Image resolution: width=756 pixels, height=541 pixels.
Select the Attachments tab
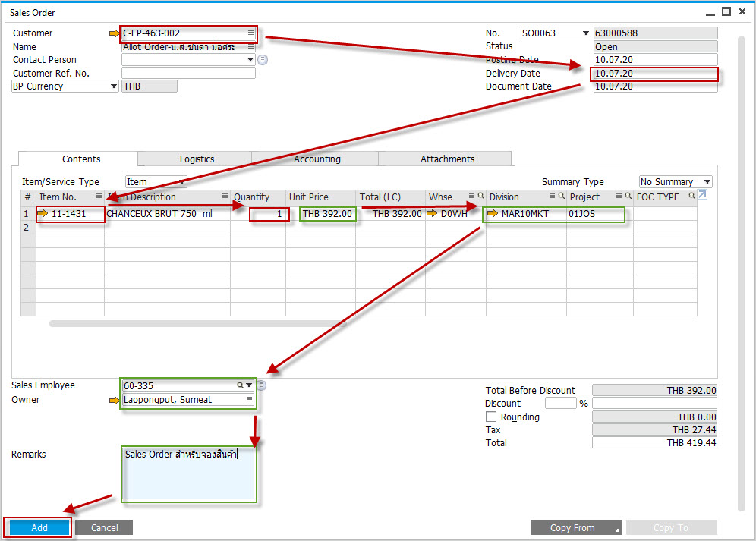(446, 159)
